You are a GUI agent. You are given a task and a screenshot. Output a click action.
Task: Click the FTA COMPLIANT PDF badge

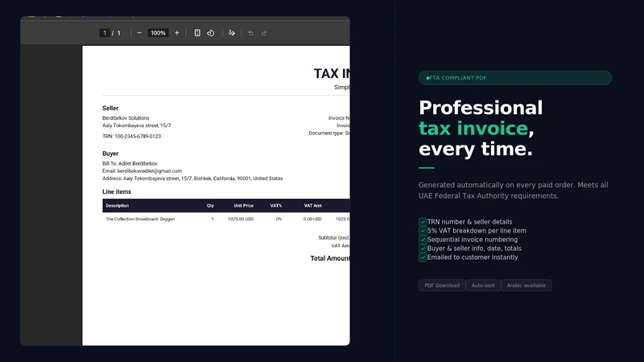click(x=515, y=78)
